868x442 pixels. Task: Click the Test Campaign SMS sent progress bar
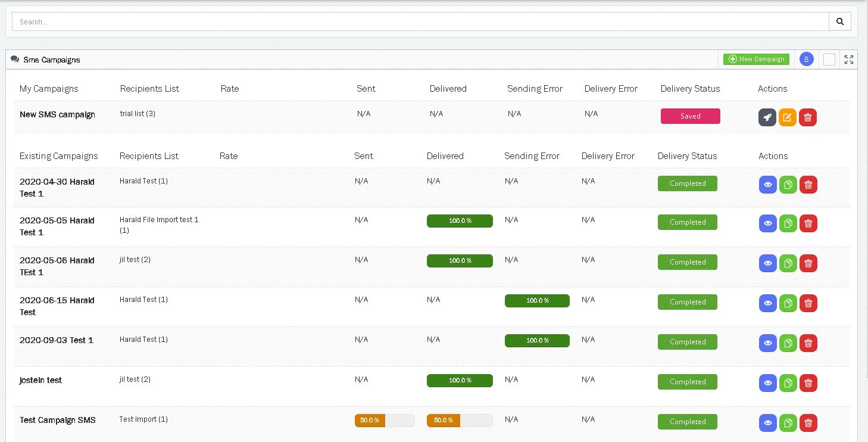pyautogui.click(x=384, y=421)
